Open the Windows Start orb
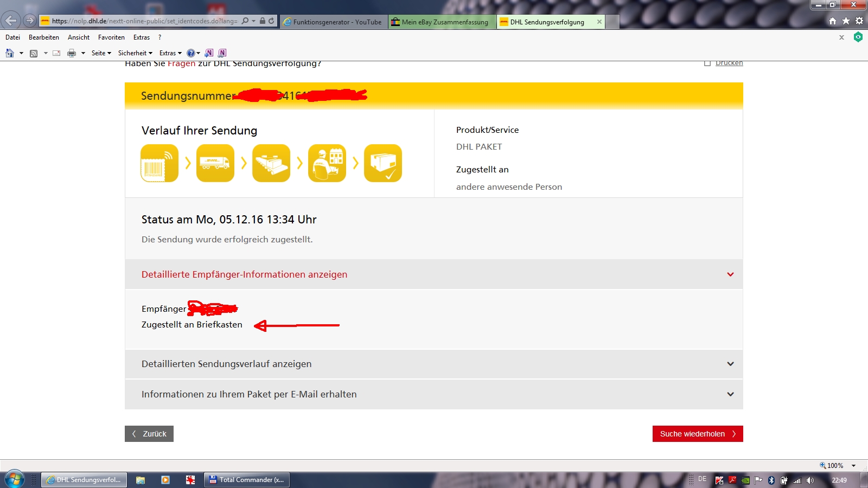The height and width of the screenshot is (488, 868). click(x=14, y=480)
